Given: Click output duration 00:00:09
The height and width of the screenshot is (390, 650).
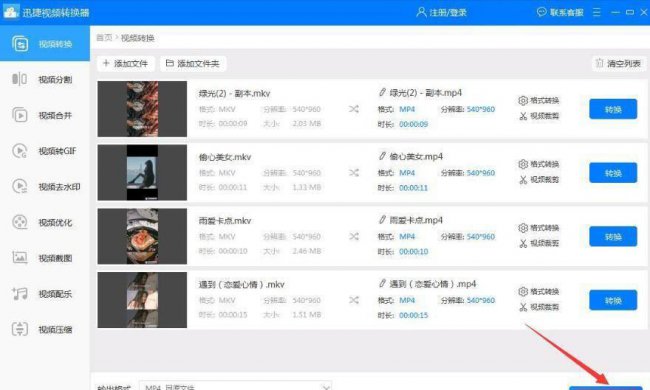Looking at the screenshot, I should (413, 124).
